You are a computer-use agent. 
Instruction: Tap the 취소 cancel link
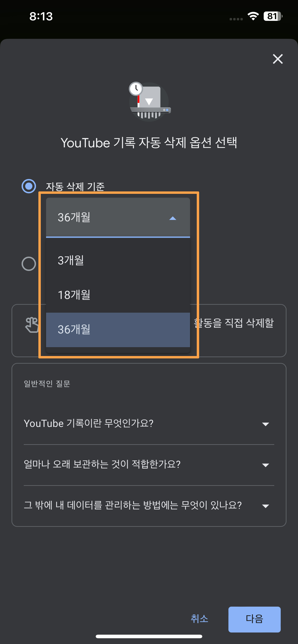point(200,619)
